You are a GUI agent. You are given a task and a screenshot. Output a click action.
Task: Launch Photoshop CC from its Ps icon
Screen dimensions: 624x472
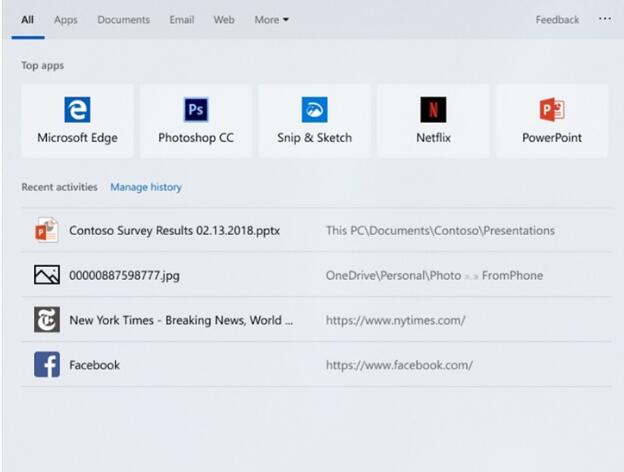196,109
